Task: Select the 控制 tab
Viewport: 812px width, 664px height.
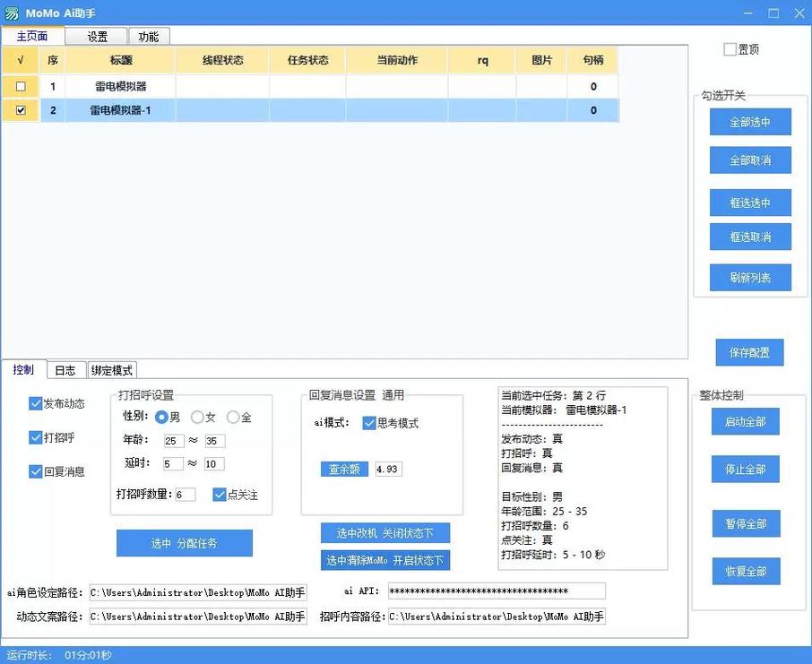Action: (x=23, y=369)
